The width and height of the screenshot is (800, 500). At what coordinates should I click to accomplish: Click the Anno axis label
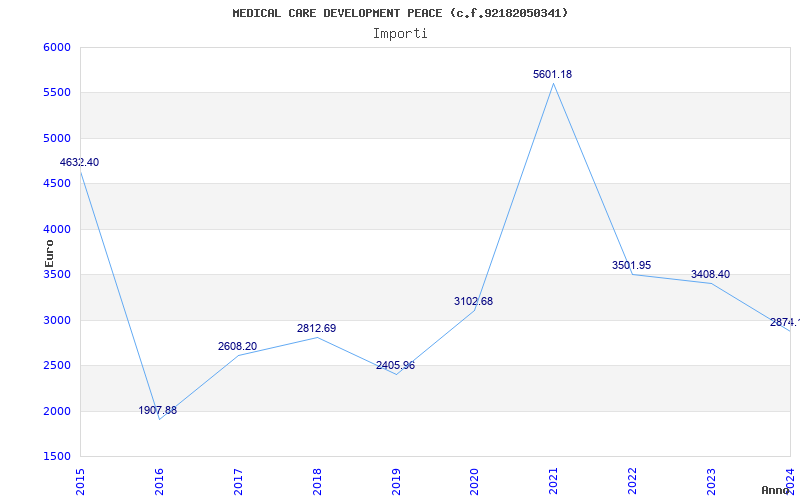[775, 490]
